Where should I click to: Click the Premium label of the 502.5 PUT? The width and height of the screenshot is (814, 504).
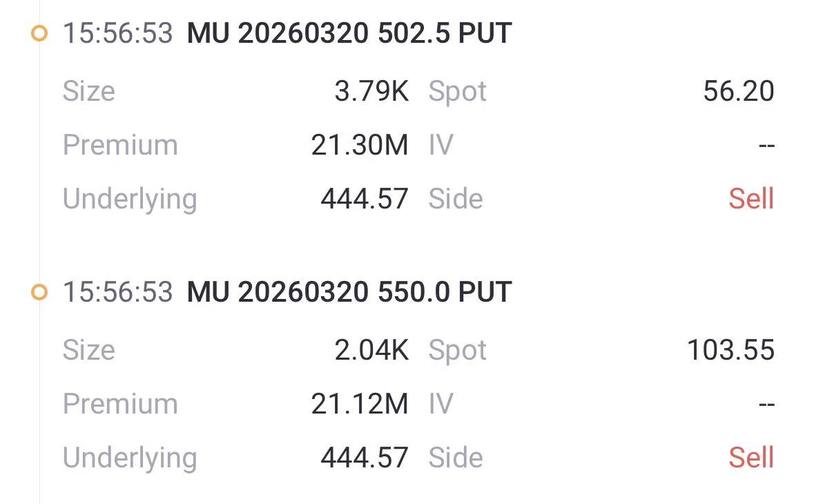tap(120, 145)
